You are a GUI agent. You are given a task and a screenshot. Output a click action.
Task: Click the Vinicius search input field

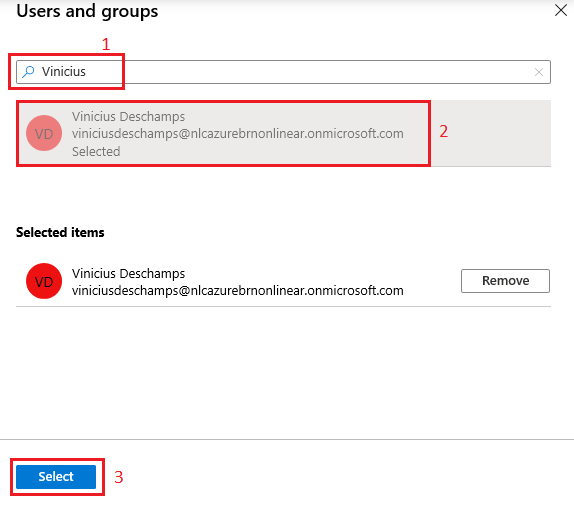click(283, 72)
